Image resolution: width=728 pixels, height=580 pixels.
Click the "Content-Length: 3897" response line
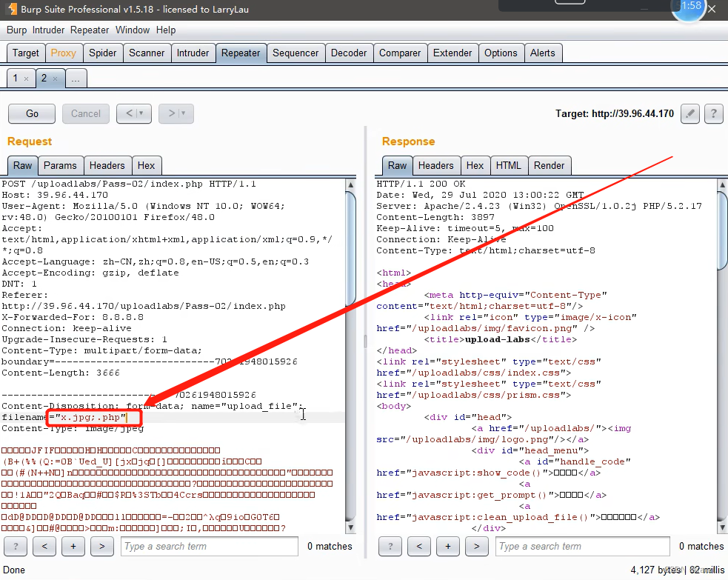[435, 217]
